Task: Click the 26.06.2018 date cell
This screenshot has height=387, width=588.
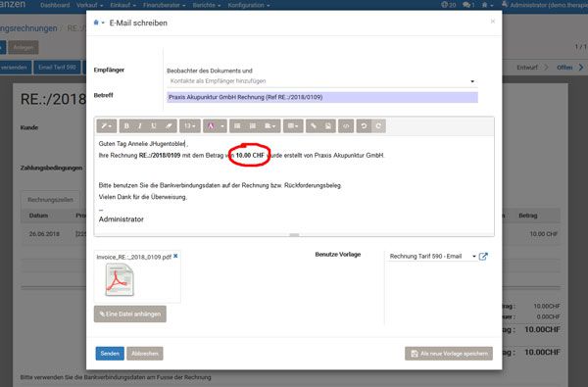Action: [44, 233]
